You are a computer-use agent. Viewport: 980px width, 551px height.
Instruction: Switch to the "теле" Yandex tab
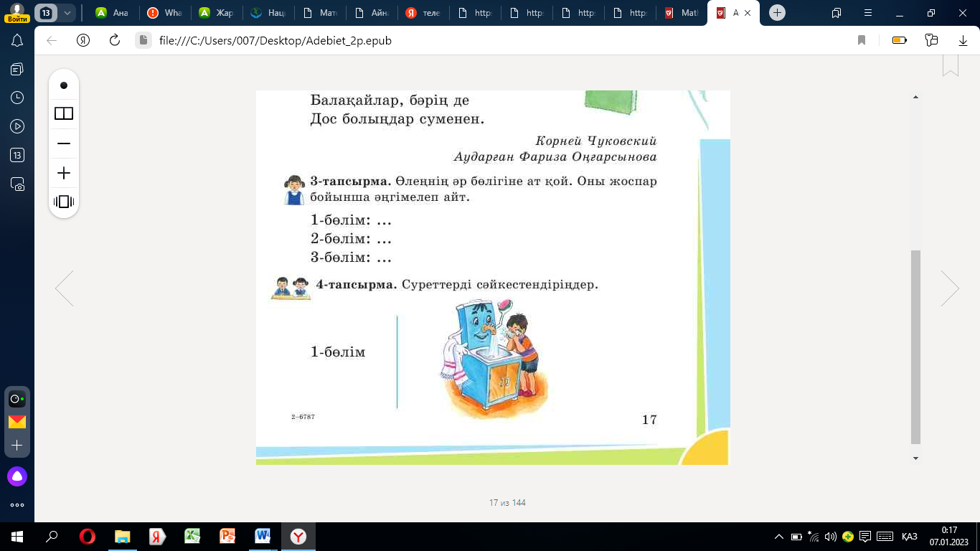pos(422,13)
